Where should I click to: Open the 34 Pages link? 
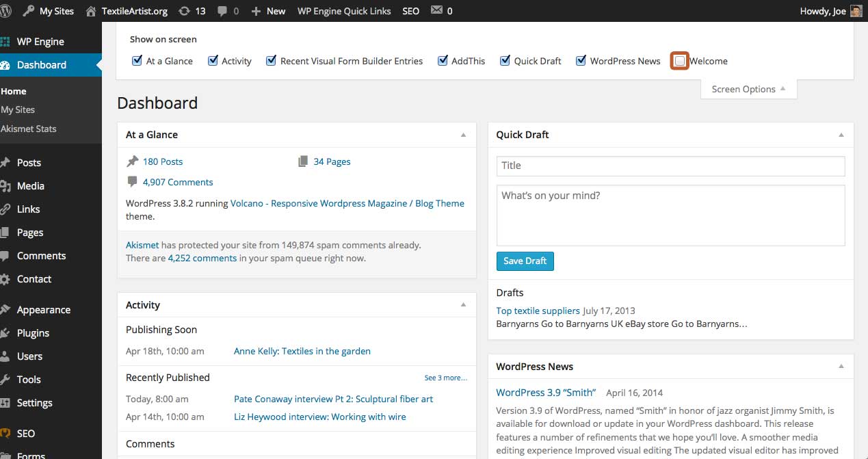click(332, 161)
